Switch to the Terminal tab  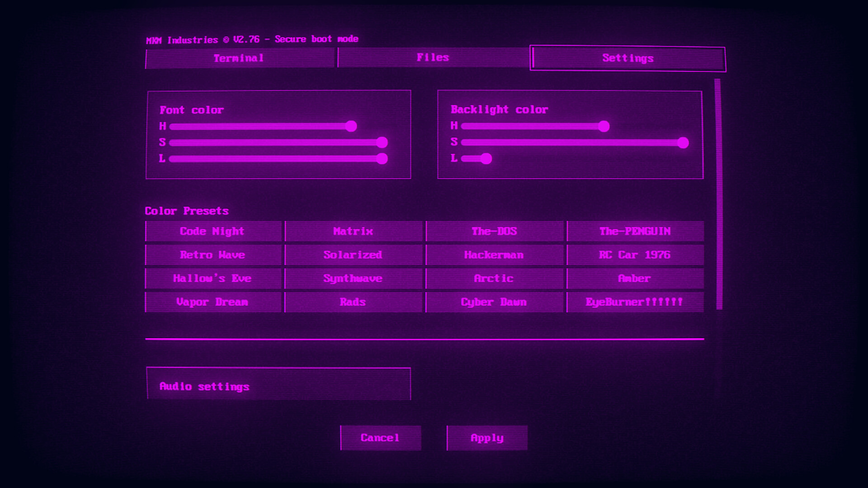239,58
